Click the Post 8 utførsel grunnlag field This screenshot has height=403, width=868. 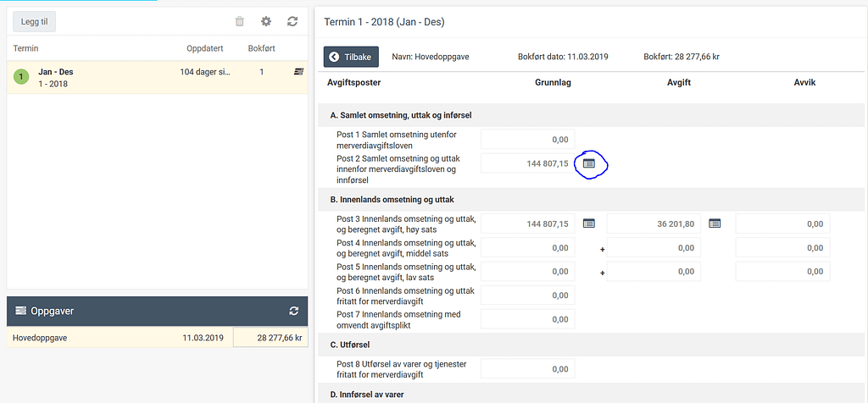click(527, 369)
